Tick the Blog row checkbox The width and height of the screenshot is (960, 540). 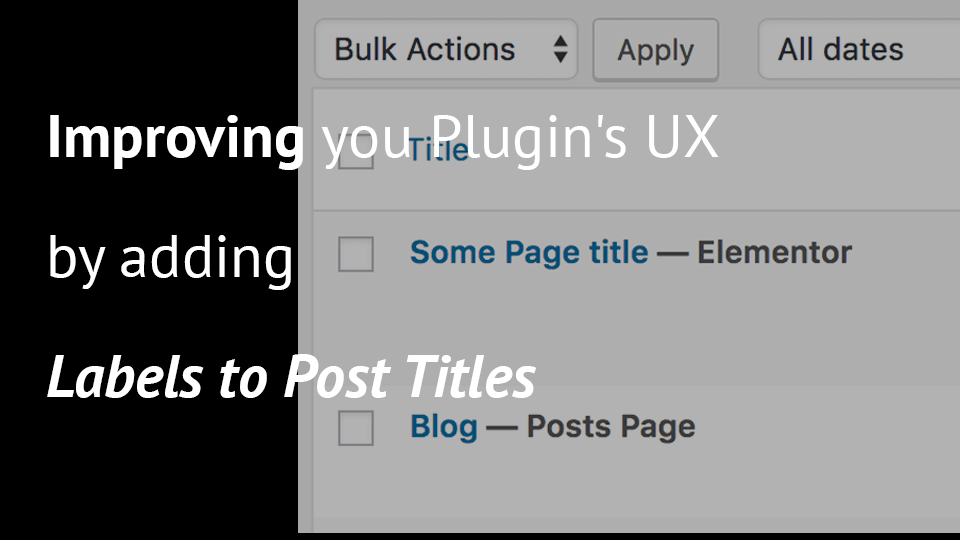(x=356, y=428)
